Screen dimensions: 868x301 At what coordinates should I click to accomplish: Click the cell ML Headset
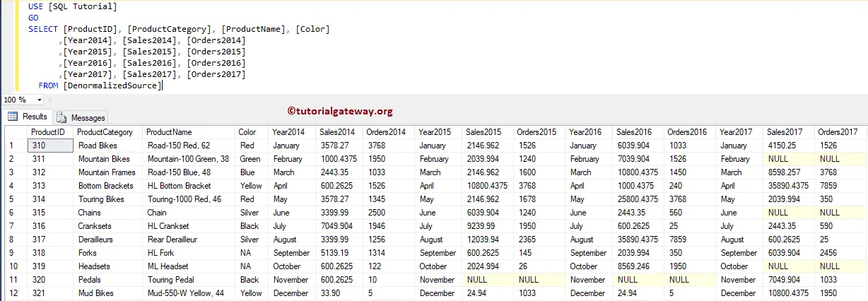tap(189, 266)
